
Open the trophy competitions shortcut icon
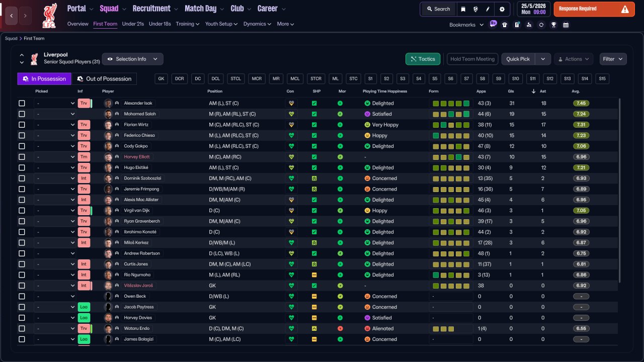pos(553,25)
